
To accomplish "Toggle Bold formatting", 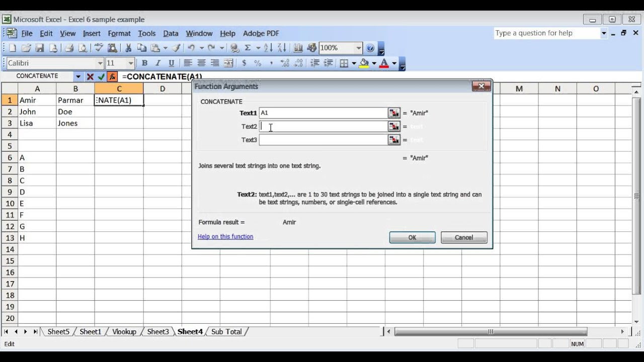I will 144,63.
